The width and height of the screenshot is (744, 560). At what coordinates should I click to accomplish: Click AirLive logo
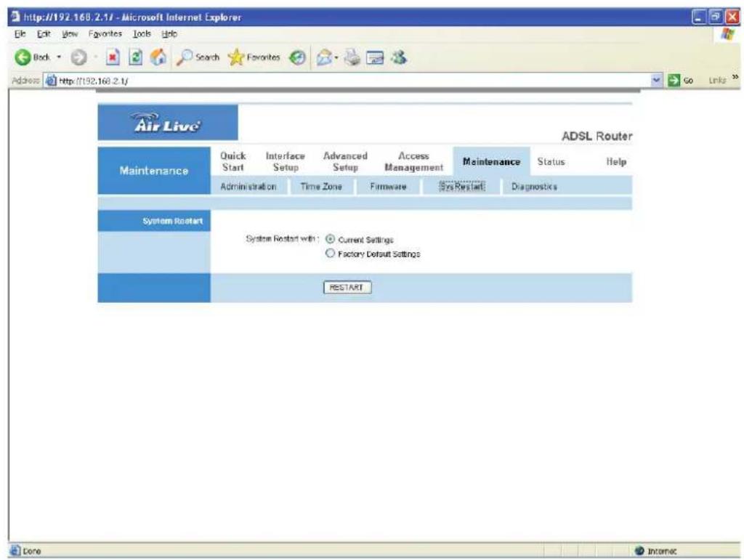tap(167, 123)
